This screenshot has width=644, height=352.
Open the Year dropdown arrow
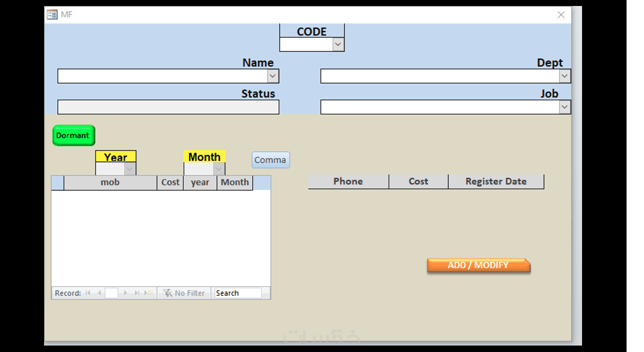tap(130, 169)
